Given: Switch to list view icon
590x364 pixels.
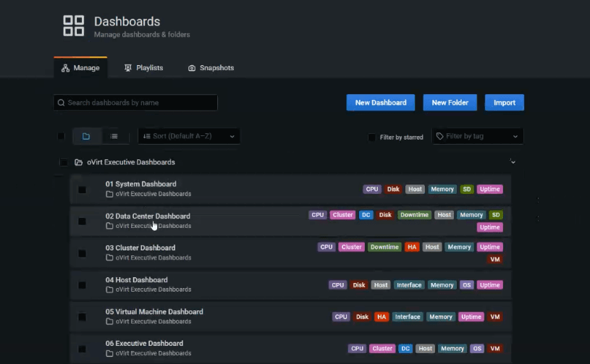Looking at the screenshot, I should (114, 136).
